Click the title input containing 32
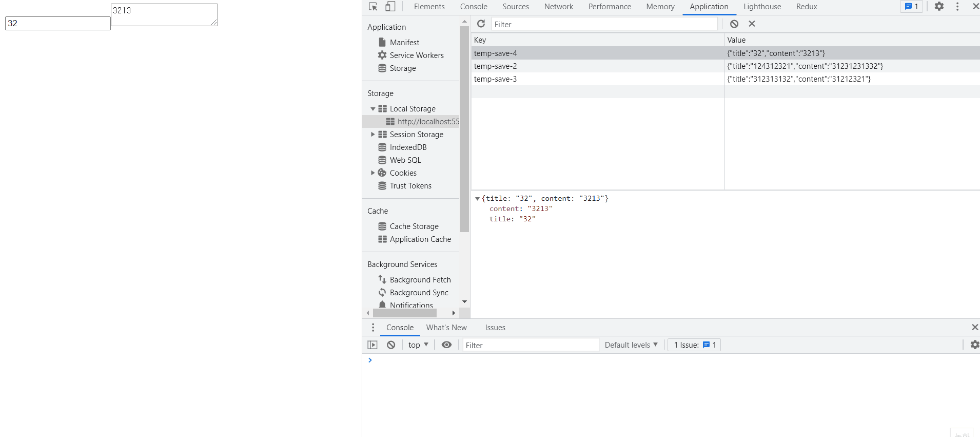Viewport: 980px width, 437px height. (57, 23)
